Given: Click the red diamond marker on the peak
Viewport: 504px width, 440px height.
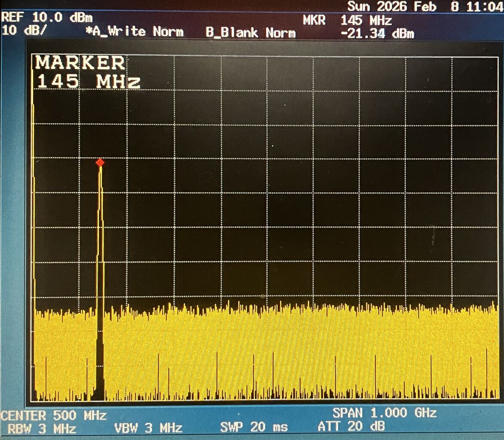Looking at the screenshot, I should (100, 162).
